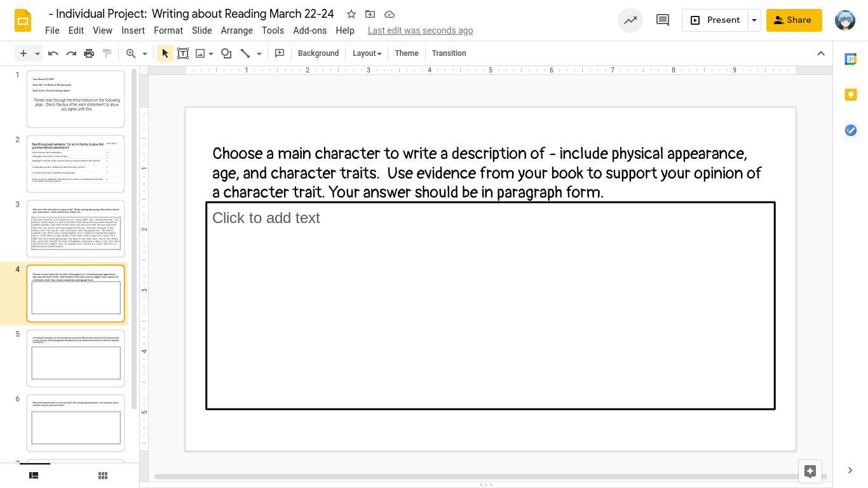Screen dimensions: 868x488
Task: Select the Shape tool
Action: coord(226,53)
